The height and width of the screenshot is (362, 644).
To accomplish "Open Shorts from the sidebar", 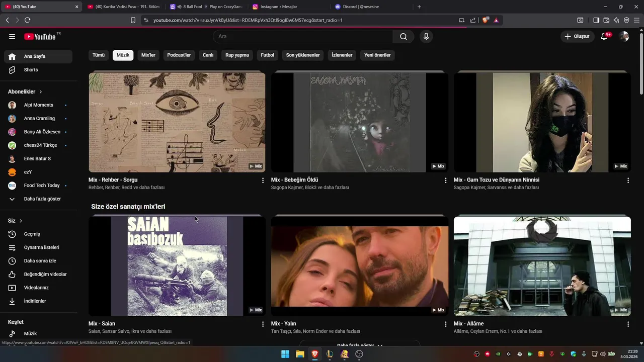I will click(x=38, y=70).
